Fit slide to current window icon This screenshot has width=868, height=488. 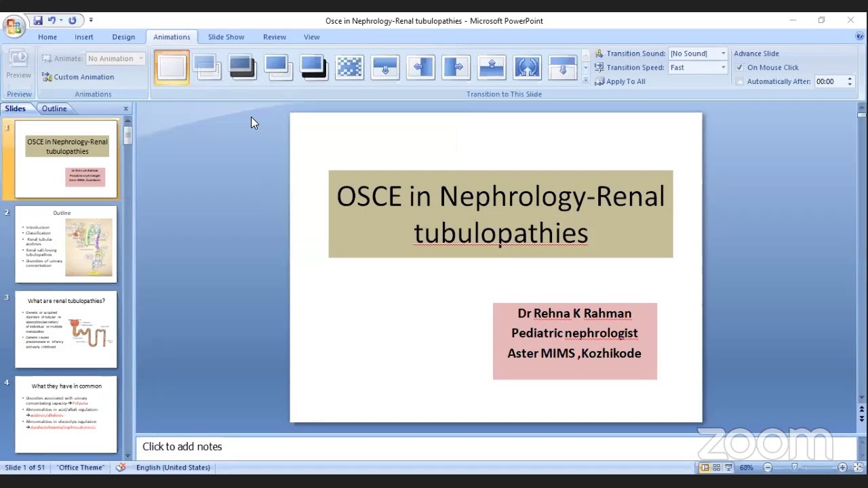(856, 468)
